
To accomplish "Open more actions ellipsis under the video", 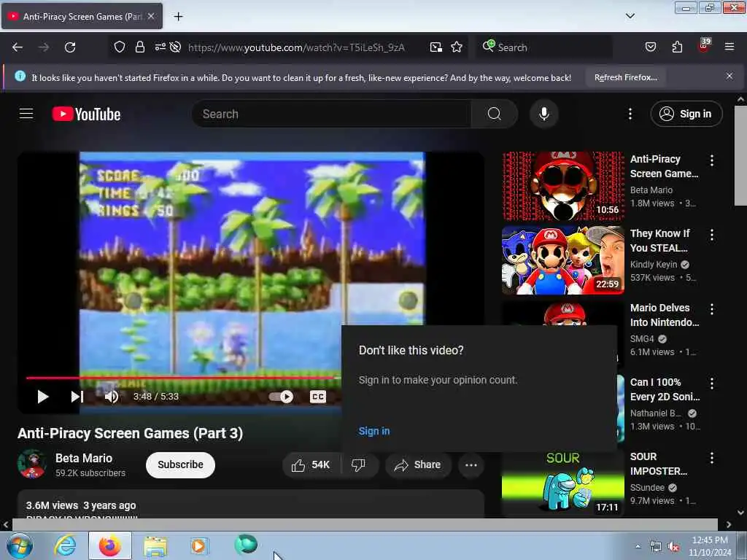I will (471, 464).
